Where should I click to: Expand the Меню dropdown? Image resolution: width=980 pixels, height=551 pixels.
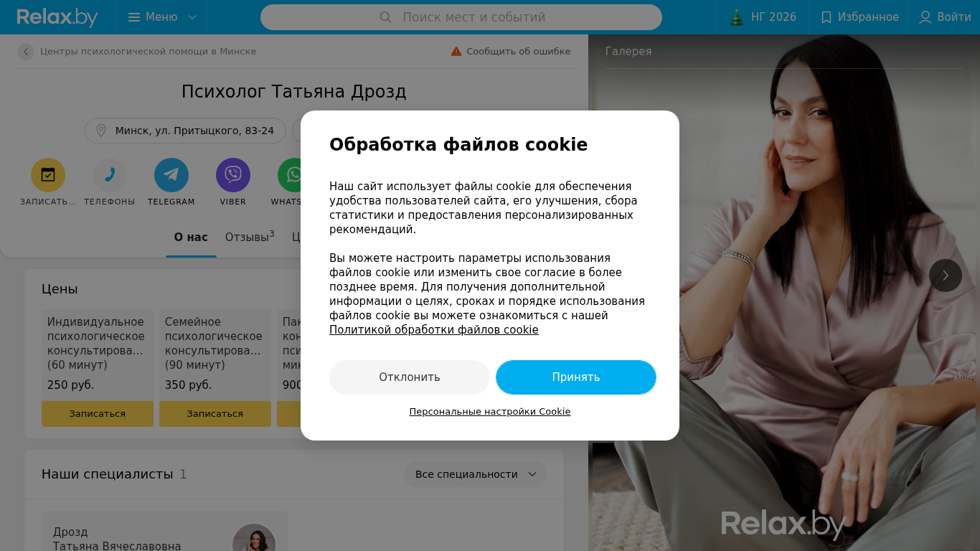[x=162, y=17]
